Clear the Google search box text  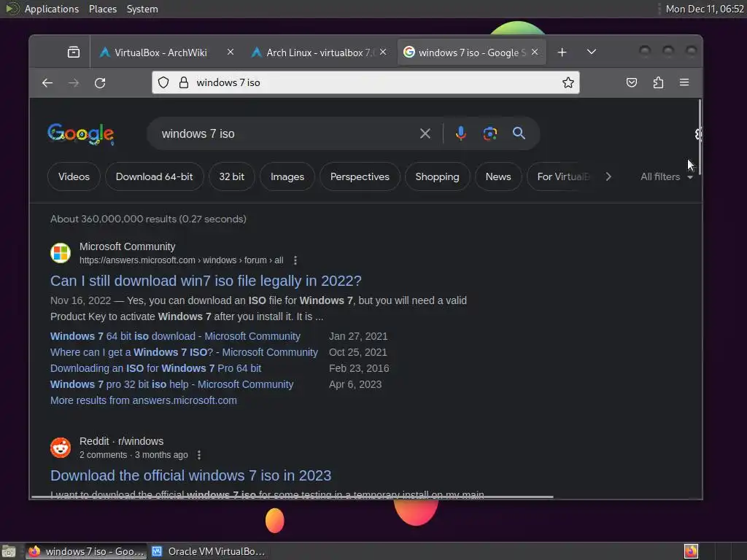(x=425, y=134)
